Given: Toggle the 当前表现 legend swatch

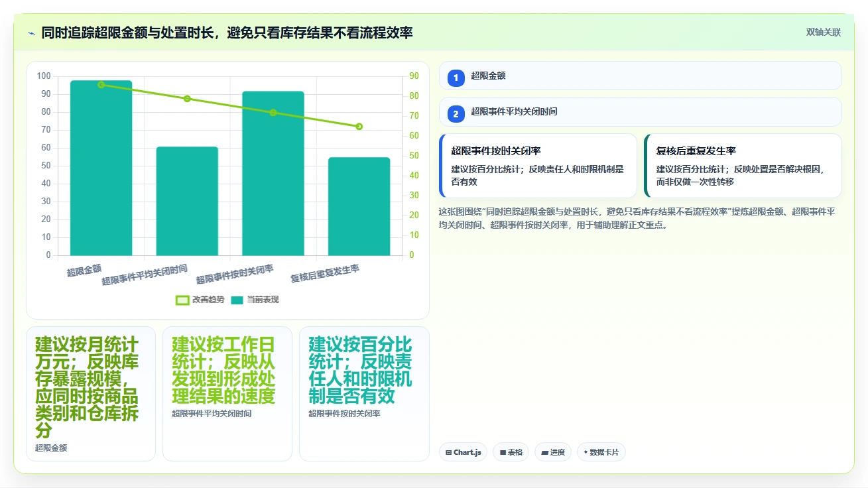Looking at the screenshot, I should point(237,300).
